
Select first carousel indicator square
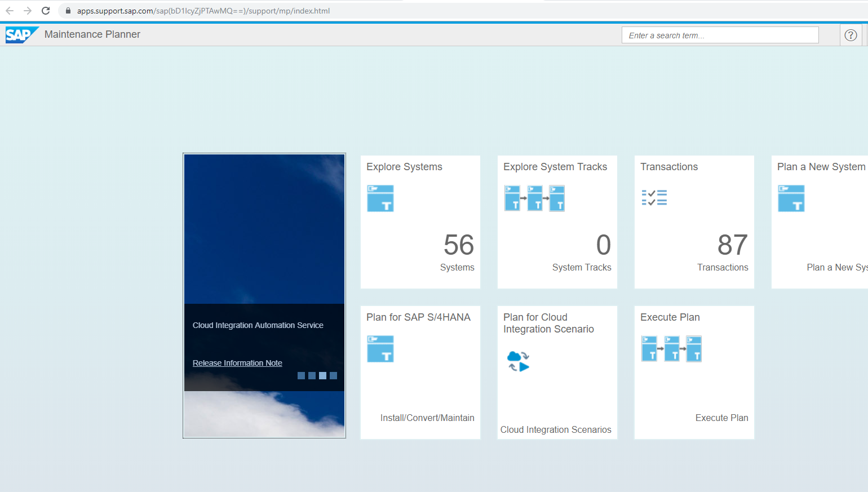301,375
